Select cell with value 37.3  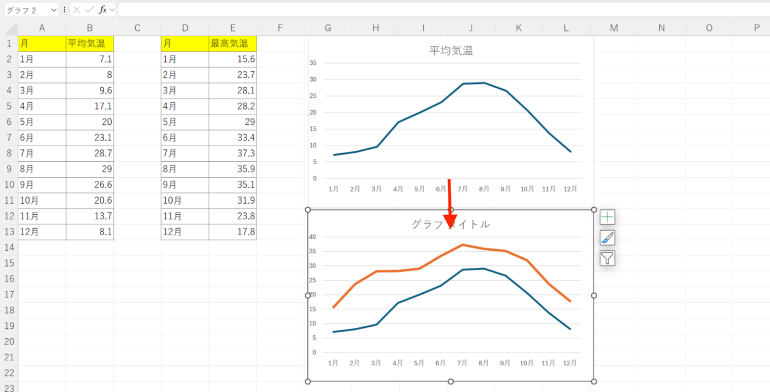(232, 154)
